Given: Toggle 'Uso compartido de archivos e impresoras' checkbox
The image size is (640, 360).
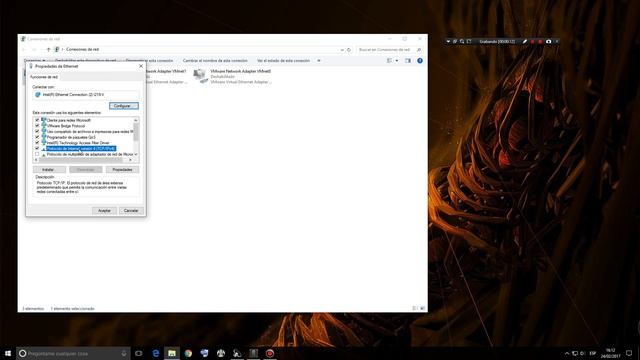Looking at the screenshot, I should click(x=37, y=131).
